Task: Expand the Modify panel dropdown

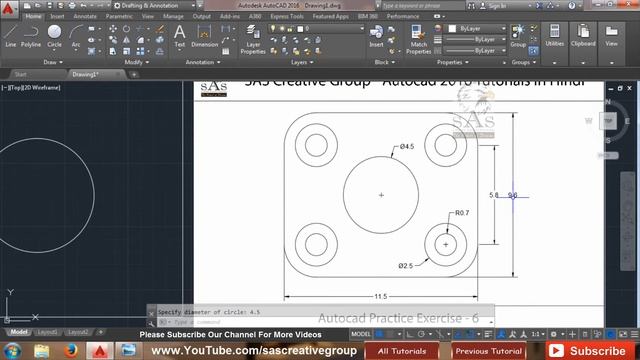Action: pyautogui.click(x=137, y=62)
